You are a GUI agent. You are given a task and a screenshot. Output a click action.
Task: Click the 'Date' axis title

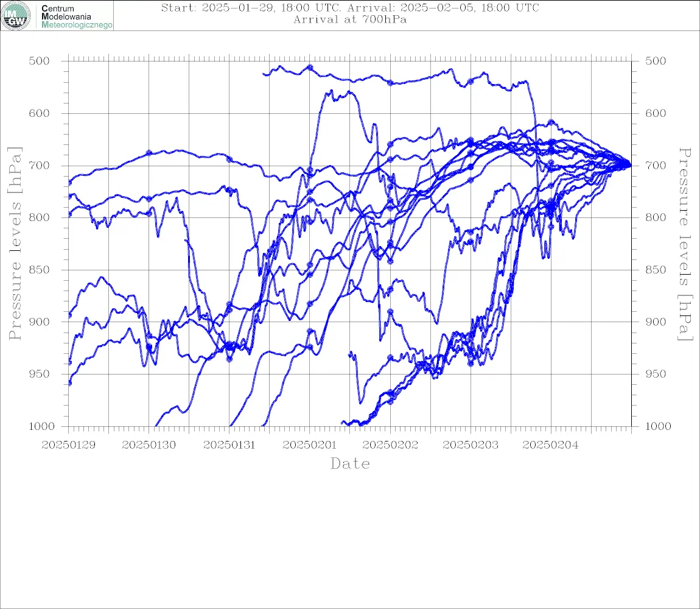click(351, 464)
